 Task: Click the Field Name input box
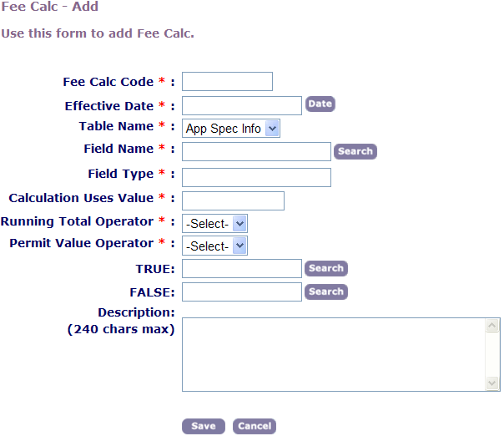[x=256, y=151]
